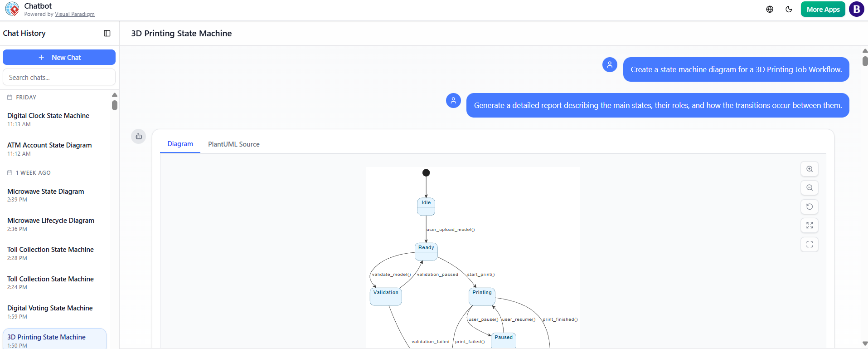Image resolution: width=868 pixels, height=349 pixels.
Task: Switch to the PlantUML Source tab
Action: pos(233,144)
